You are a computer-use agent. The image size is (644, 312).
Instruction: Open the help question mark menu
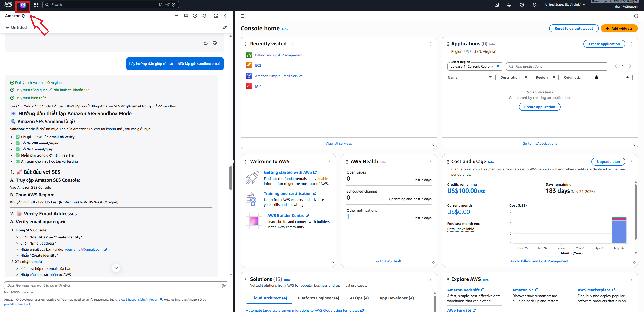point(522,5)
